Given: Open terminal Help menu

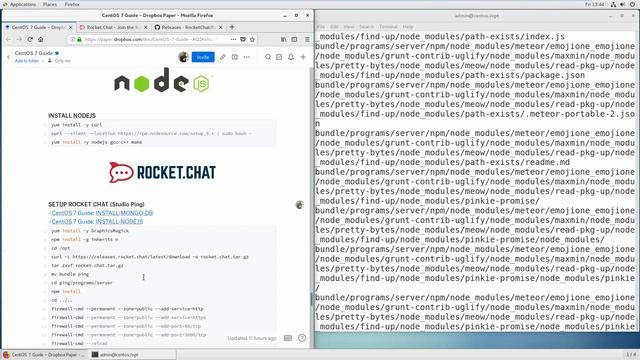Looking at the screenshot, I should (408, 27).
